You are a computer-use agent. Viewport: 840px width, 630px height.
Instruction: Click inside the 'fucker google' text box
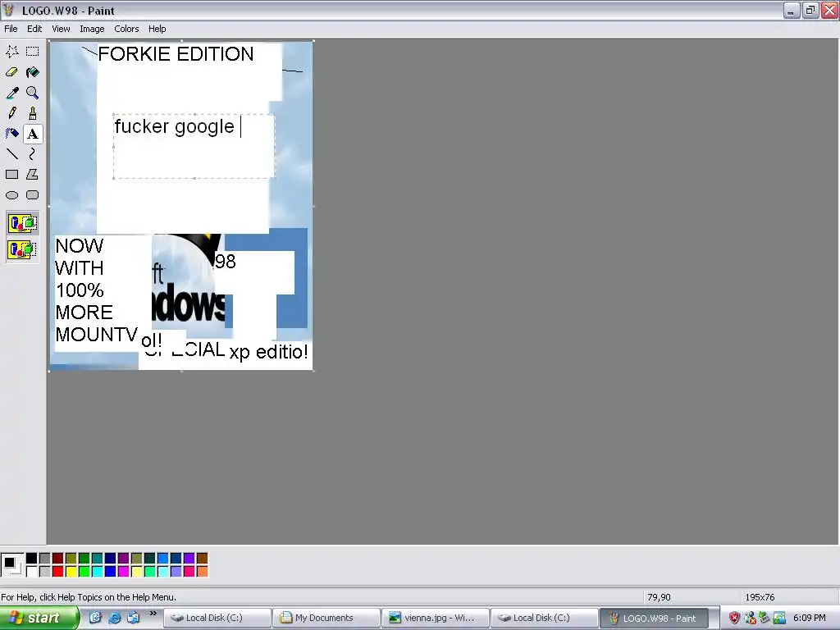point(194,146)
